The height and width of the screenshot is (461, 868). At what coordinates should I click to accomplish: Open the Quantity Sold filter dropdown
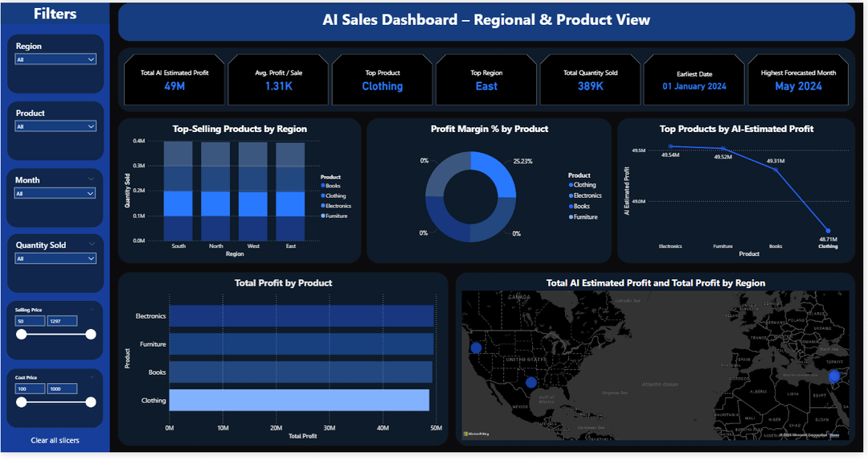coord(55,258)
